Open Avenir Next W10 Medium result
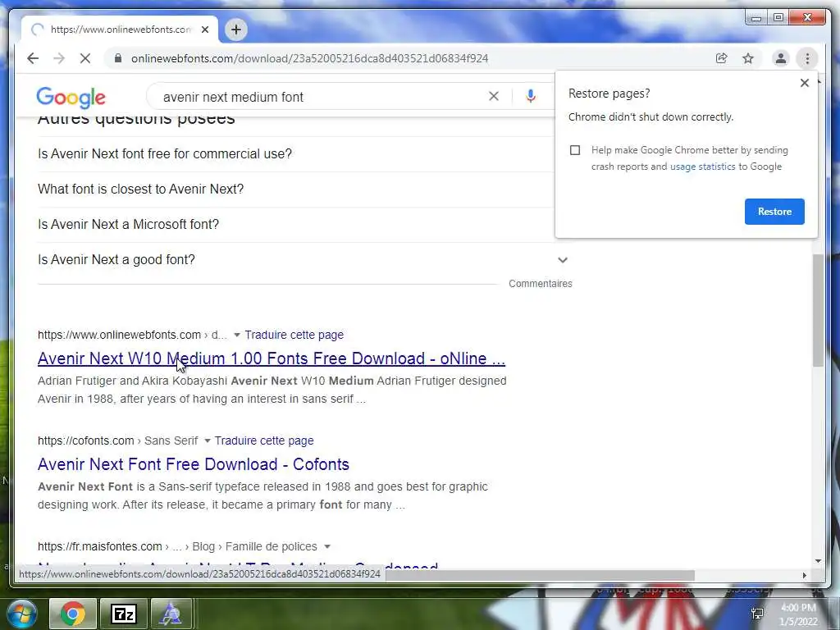 272,358
